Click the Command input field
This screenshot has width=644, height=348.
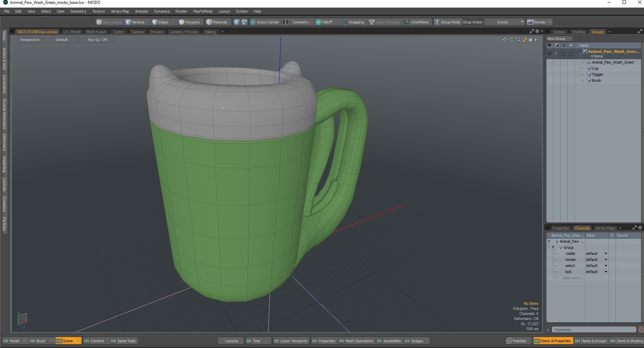coord(594,330)
